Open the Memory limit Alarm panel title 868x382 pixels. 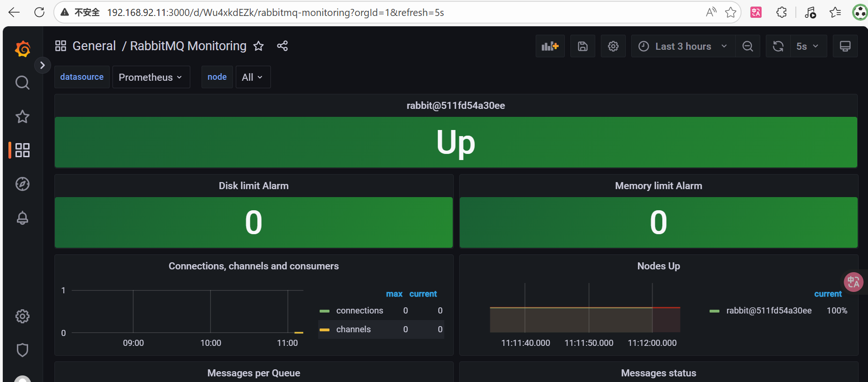pyautogui.click(x=658, y=186)
